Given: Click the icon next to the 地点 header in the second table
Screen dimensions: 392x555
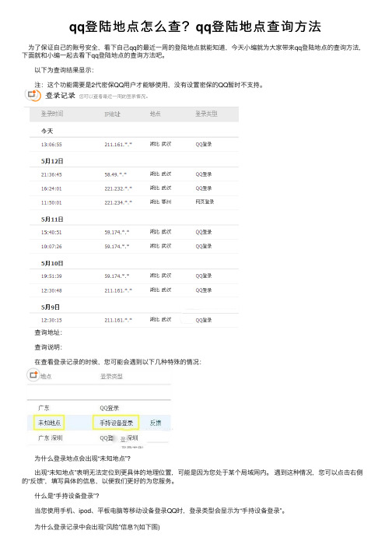Looking at the screenshot, I should coord(33,375).
